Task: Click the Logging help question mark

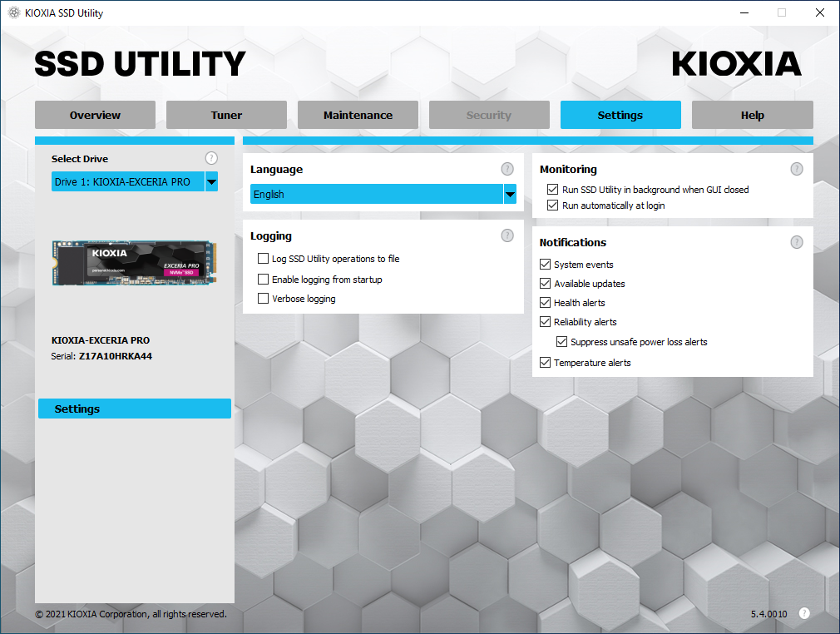Action: (x=507, y=235)
